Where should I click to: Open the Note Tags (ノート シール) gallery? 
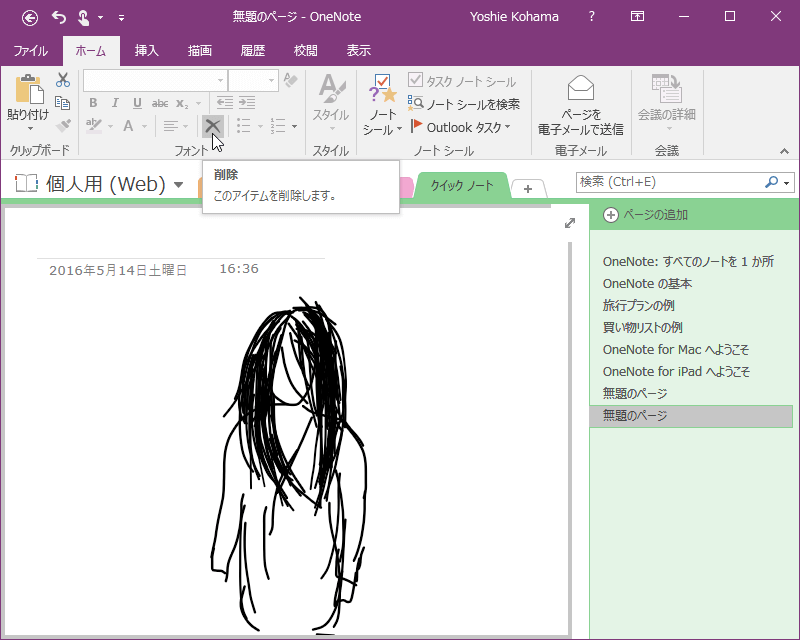point(383,105)
